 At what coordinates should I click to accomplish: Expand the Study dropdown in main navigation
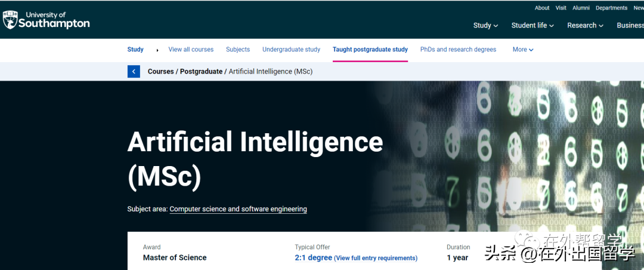pos(485,25)
